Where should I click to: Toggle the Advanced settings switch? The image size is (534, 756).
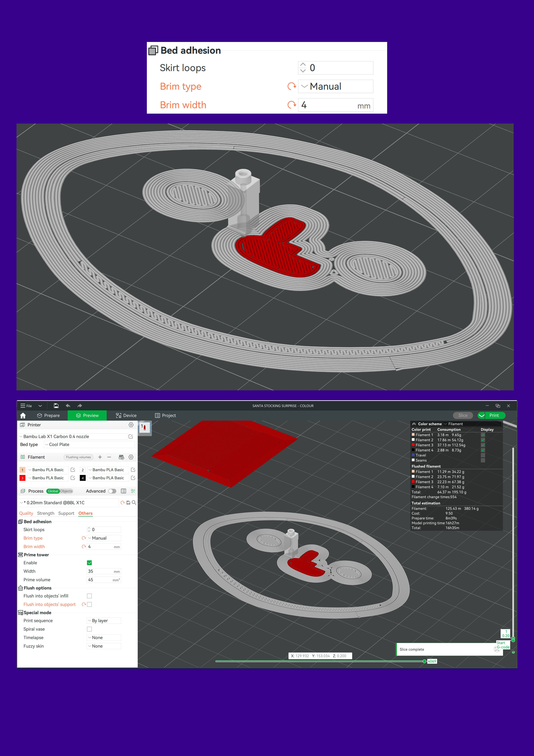pos(112,491)
